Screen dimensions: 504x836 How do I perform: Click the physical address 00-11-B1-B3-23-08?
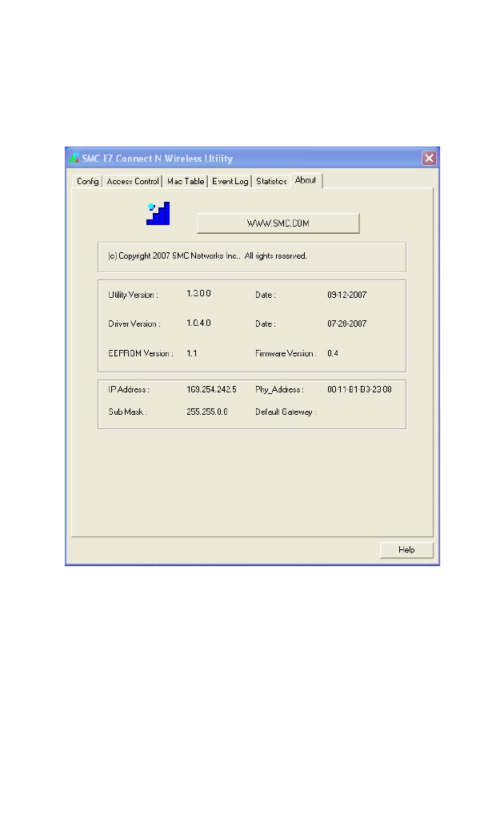pos(360,389)
